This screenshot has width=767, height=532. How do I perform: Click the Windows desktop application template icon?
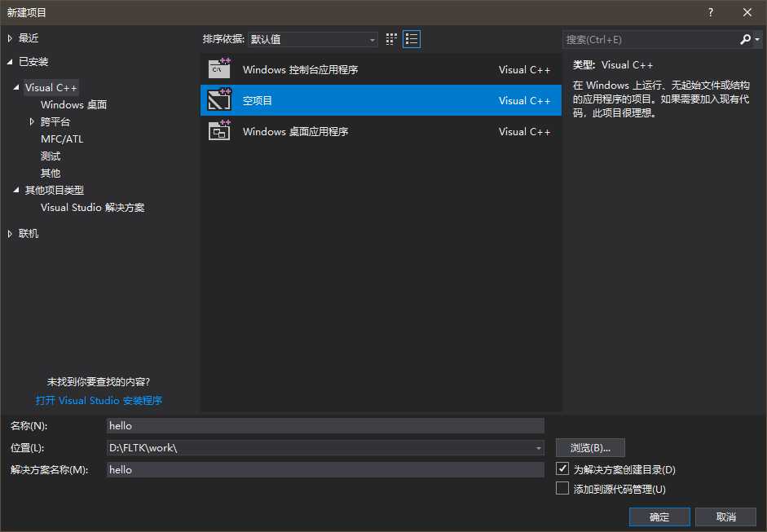pyautogui.click(x=219, y=131)
